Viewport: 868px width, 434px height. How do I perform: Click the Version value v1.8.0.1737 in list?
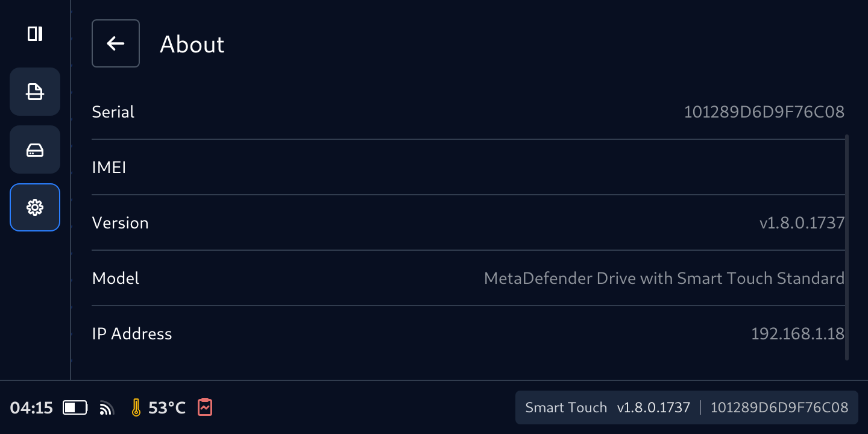[x=802, y=223]
